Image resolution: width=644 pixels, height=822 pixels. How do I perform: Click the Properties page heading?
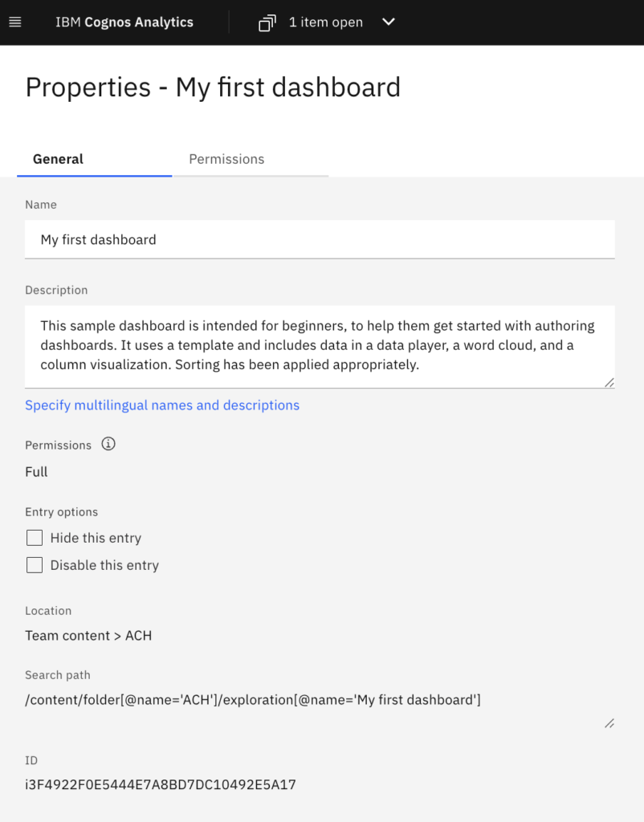point(213,87)
